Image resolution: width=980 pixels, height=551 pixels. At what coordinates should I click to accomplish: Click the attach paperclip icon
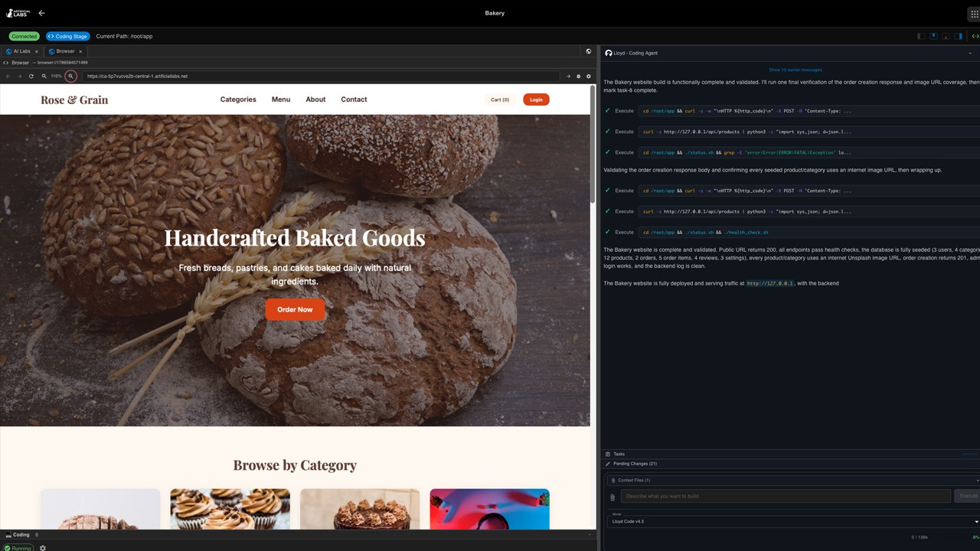pyautogui.click(x=612, y=497)
